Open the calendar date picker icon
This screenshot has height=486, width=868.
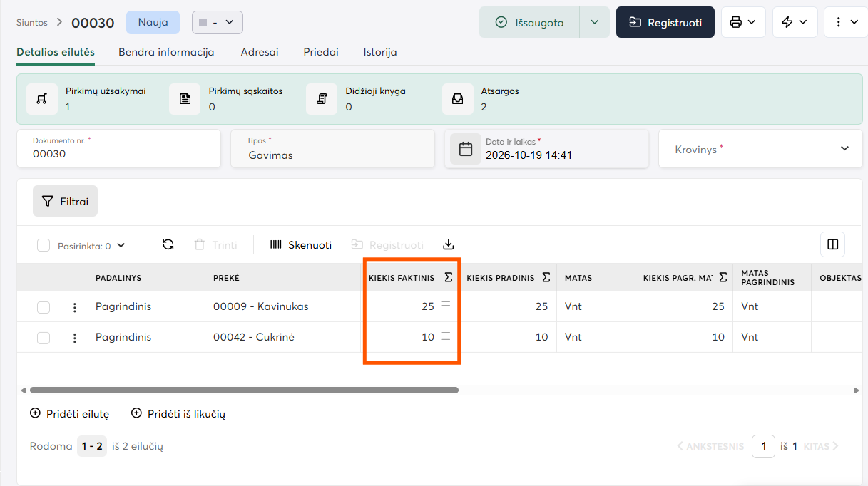pos(466,149)
